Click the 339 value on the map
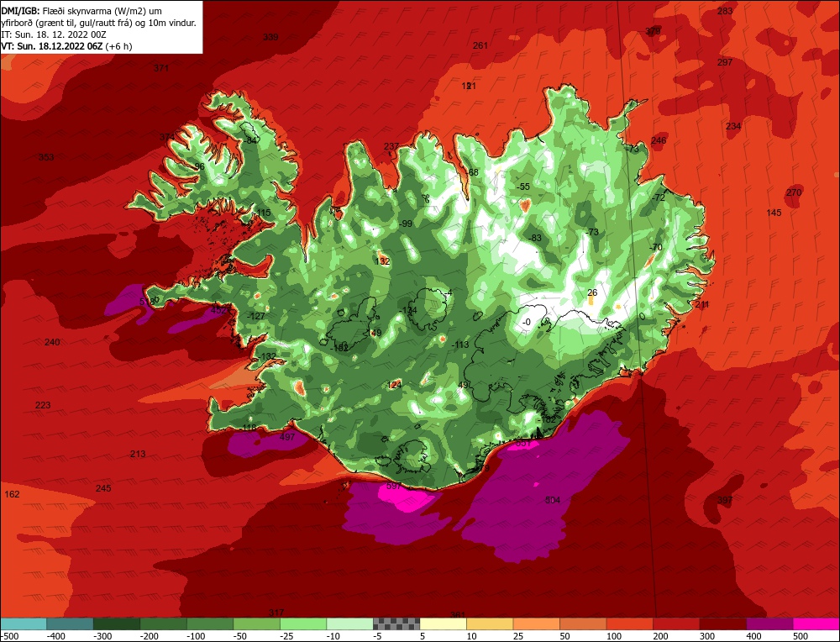The image size is (840, 642). (270, 37)
